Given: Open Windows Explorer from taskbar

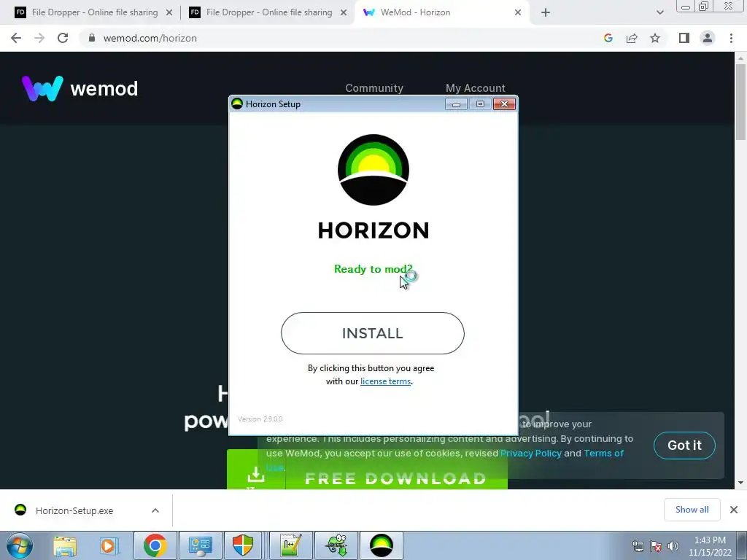Looking at the screenshot, I should (65, 545).
